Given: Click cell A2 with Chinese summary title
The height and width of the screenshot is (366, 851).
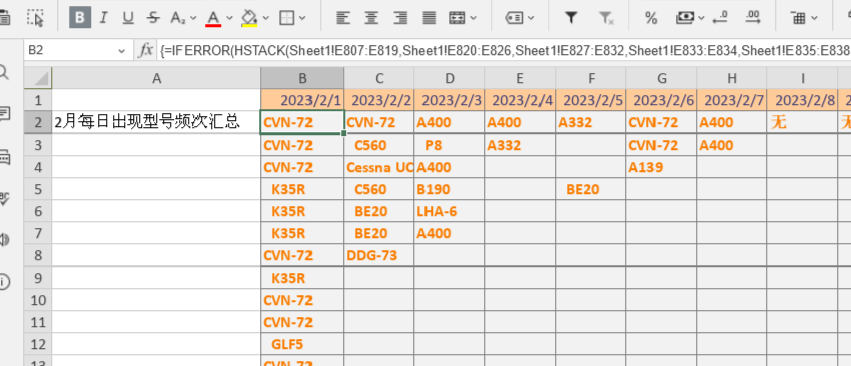Looking at the screenshot, I should [156, 122].
